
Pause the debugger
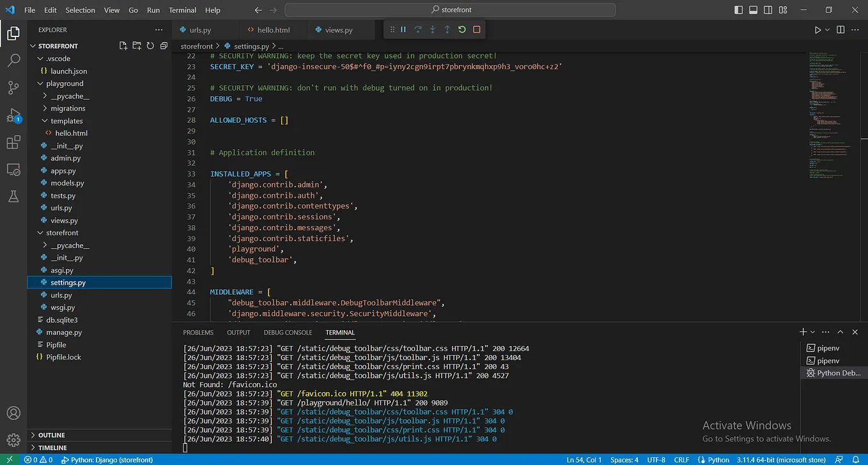403,29
